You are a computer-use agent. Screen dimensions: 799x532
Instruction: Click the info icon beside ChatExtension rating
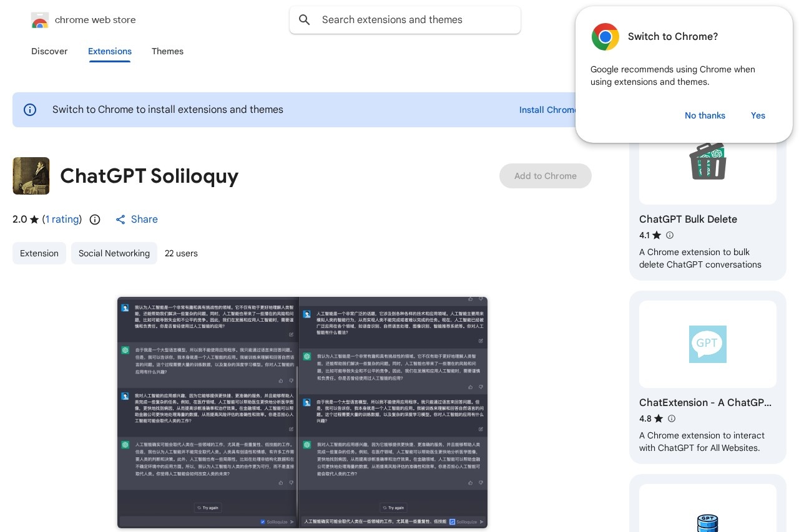[672, 418]
